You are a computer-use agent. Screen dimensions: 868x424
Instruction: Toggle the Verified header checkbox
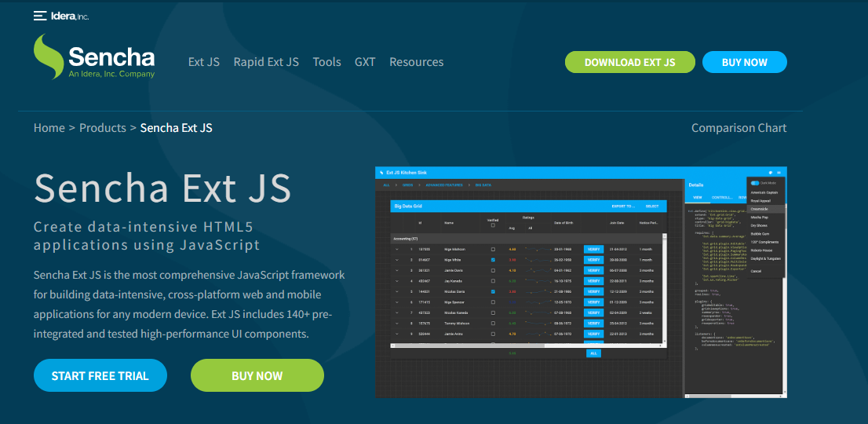493,225
